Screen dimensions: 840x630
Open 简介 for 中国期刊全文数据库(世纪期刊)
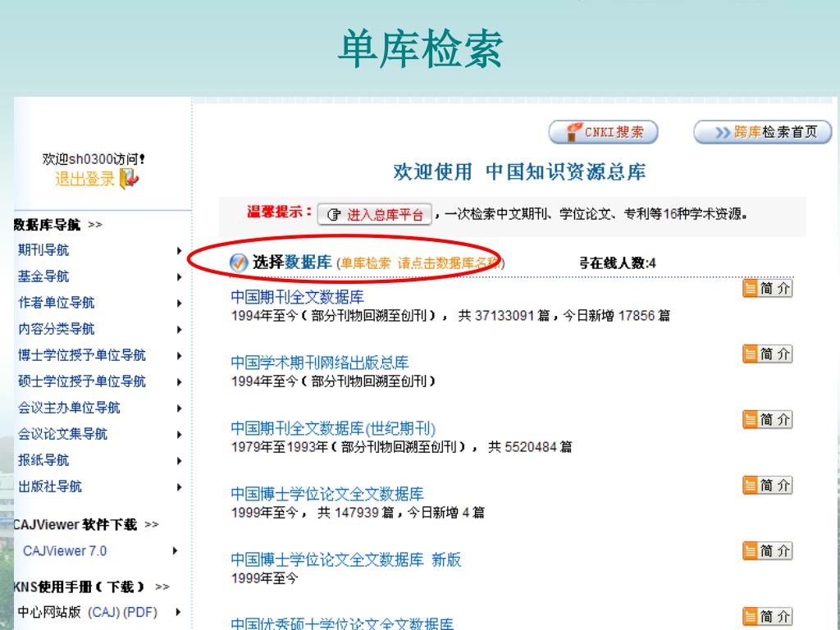(x=767, y=419)
